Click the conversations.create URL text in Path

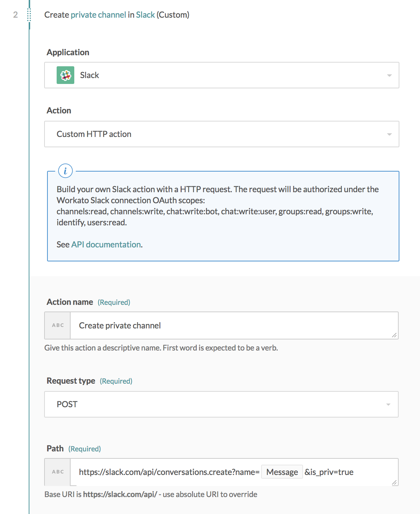pyautogui.click(x=169, y=472)
